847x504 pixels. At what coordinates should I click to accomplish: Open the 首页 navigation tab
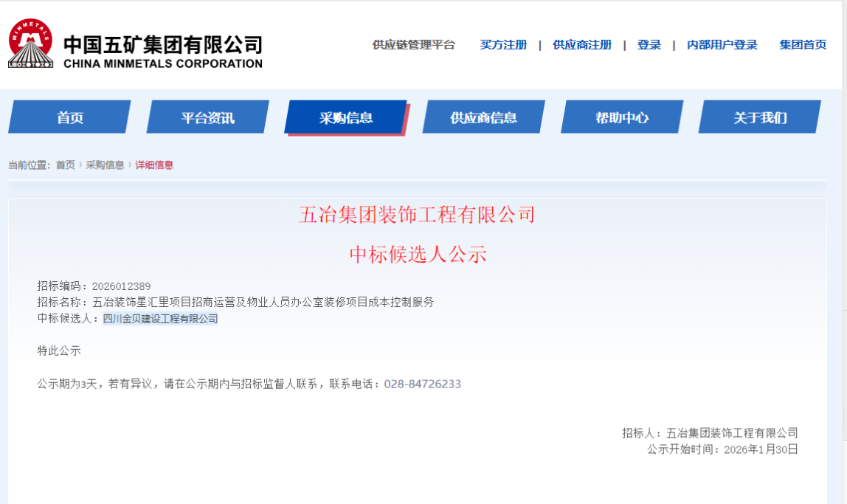(x=69, y=117)
